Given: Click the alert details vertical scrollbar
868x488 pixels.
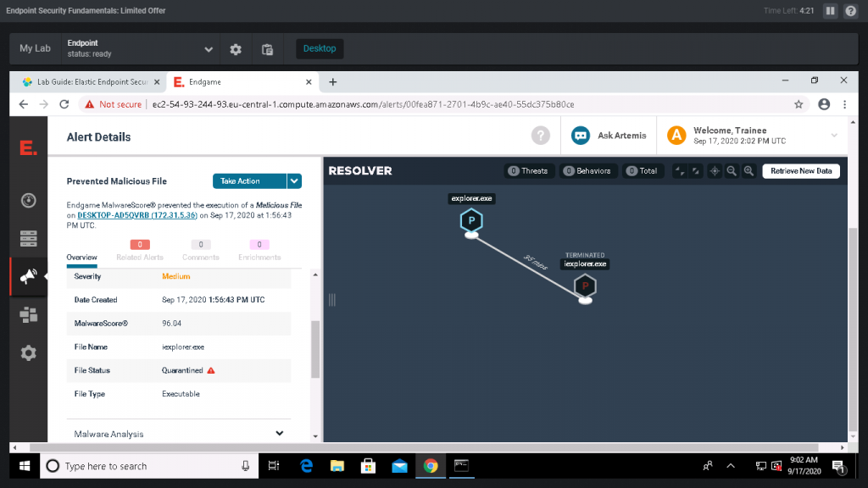Looking at the screenshot, I should [x=315, y=349].
